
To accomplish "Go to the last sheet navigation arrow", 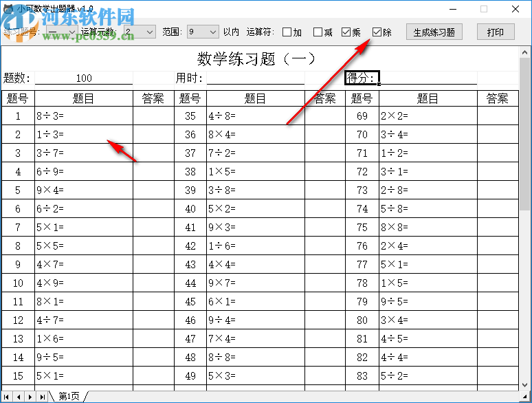I will pos(42,397).
